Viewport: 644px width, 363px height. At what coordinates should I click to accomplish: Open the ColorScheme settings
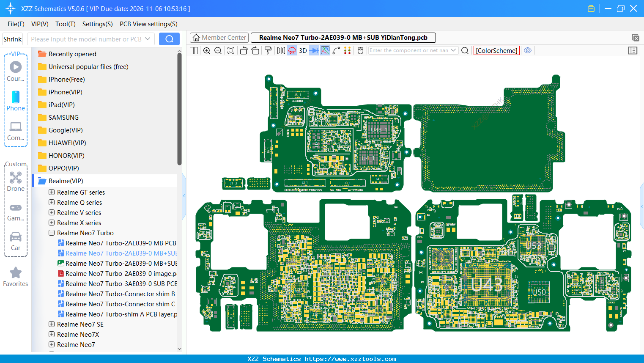(x=496, y=51)
